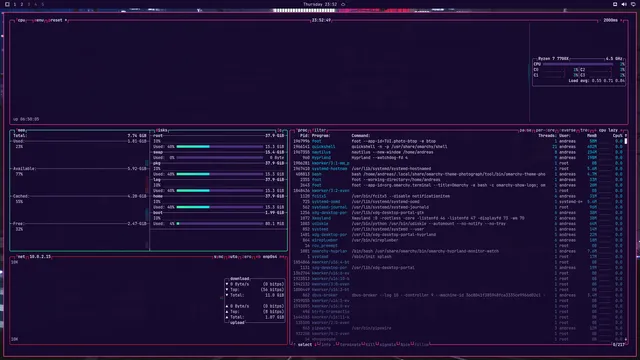Click the 23:52:49 clock in cpu box
This screenshot has height=360, width=640.
pyautogui.click(x=321, y=20)
